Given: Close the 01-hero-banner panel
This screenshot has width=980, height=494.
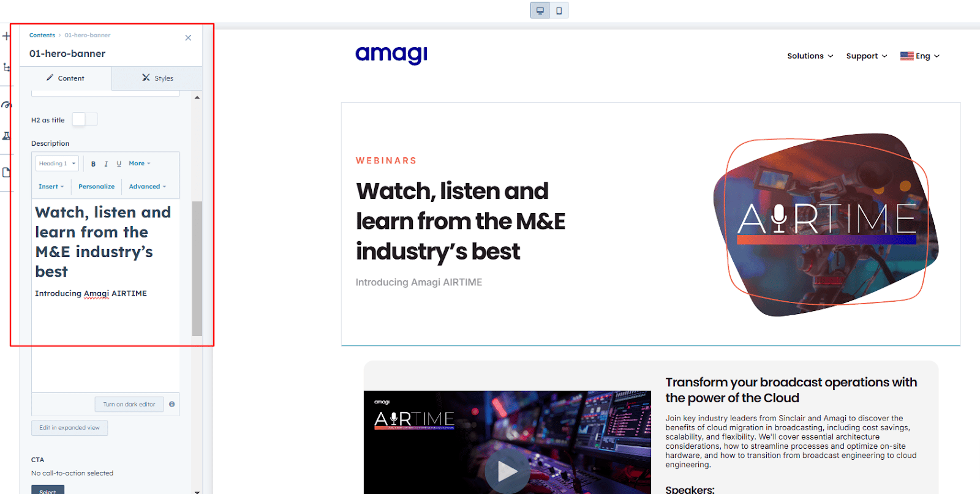Looking at the screenshot, I should point(188,38).
